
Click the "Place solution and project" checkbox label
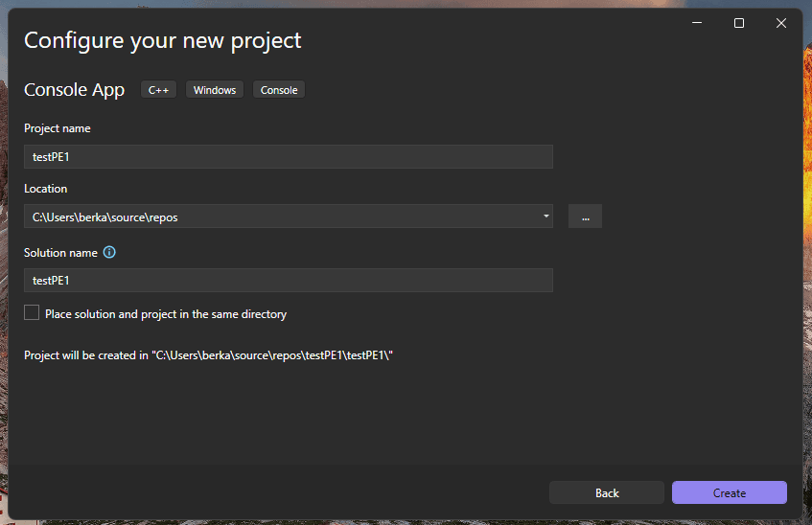click(166, 314)
